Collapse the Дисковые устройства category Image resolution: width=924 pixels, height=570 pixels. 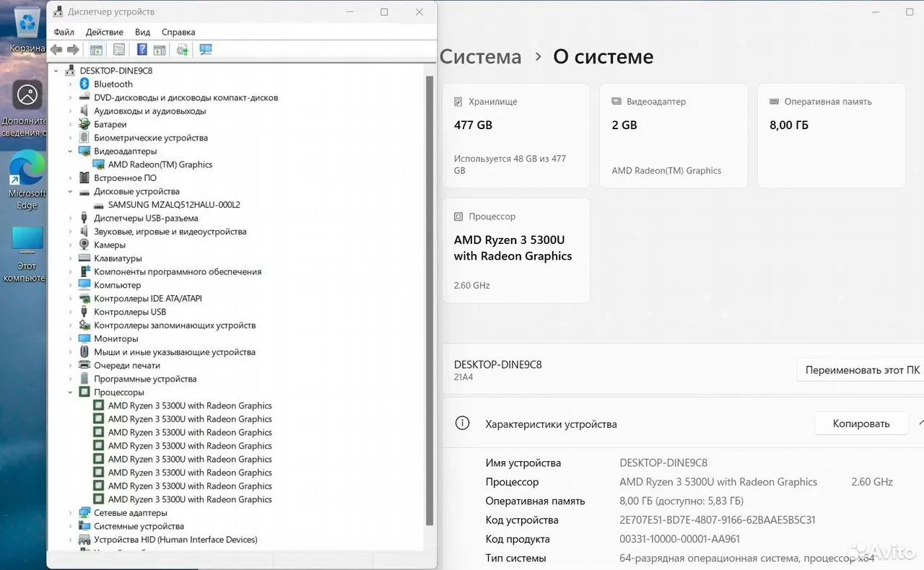70,191
